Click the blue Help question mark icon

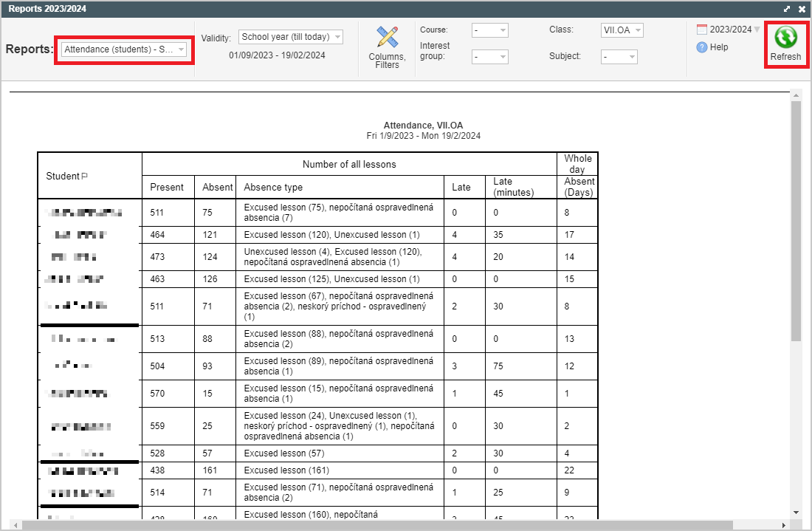[702, 47]
